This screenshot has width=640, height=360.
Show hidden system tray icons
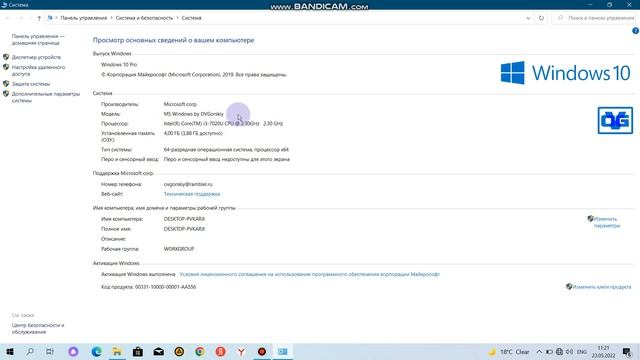click(539, 351)
